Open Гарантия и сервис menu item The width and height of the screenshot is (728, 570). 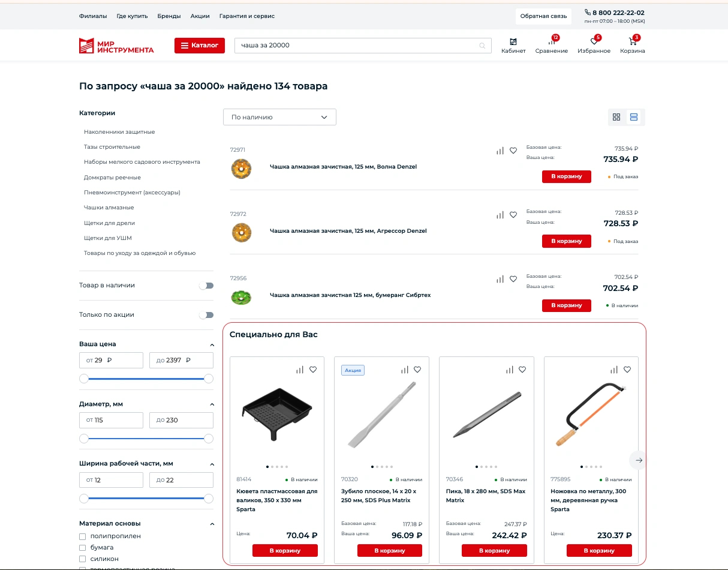pyautogui.click(x=247, y=16)
